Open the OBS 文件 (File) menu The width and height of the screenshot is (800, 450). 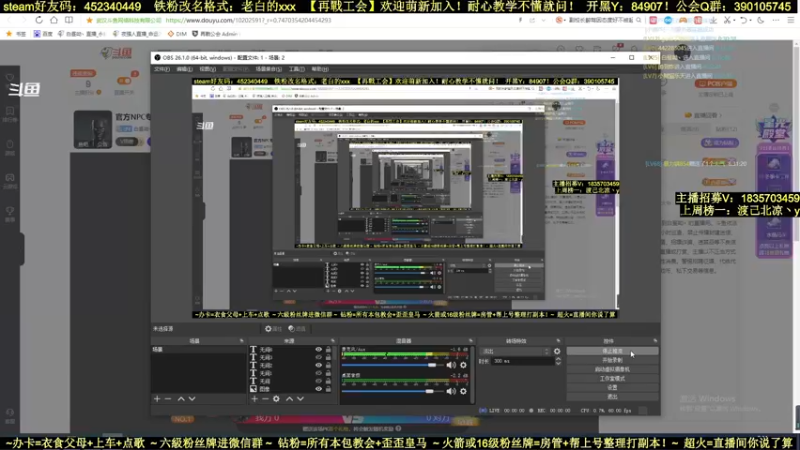pyautogui.click(x=162, y=69)
